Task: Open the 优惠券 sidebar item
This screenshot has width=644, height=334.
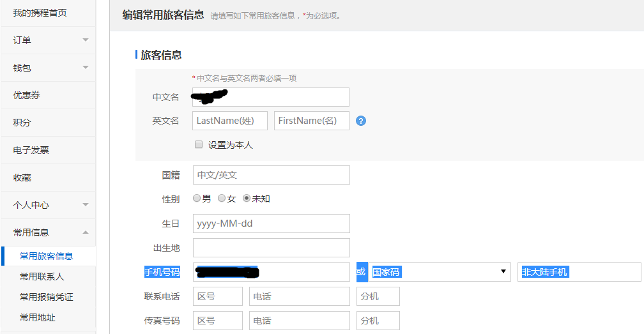Action: pyautogui.click(x=27, y=95)
